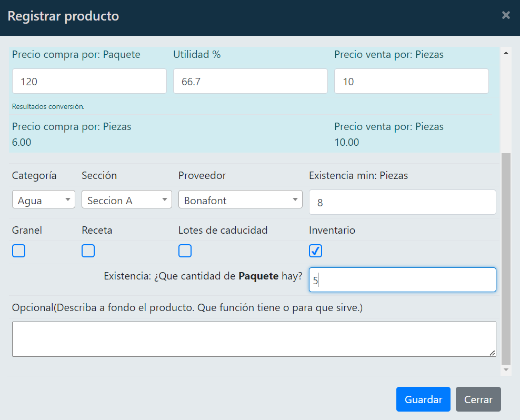Image resolution: width=520 pixels, height=420 pixels.
Task: Click the description textarea resize handle
Action: 493,353
